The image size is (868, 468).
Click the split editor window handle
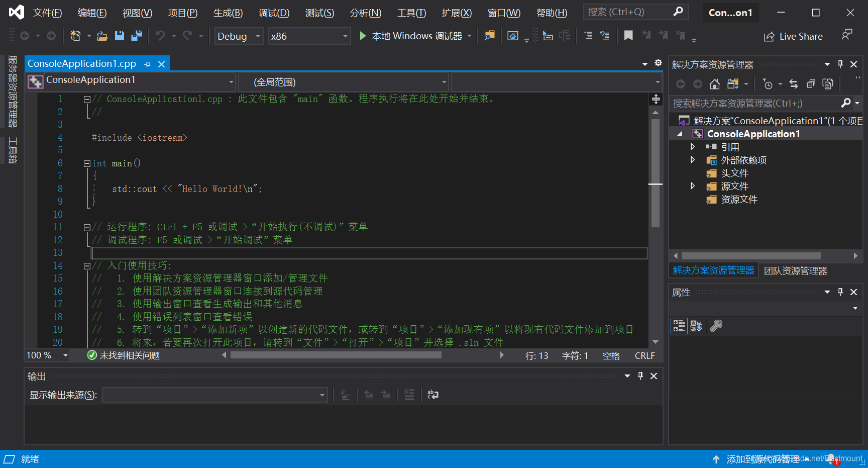click(656, 99)
